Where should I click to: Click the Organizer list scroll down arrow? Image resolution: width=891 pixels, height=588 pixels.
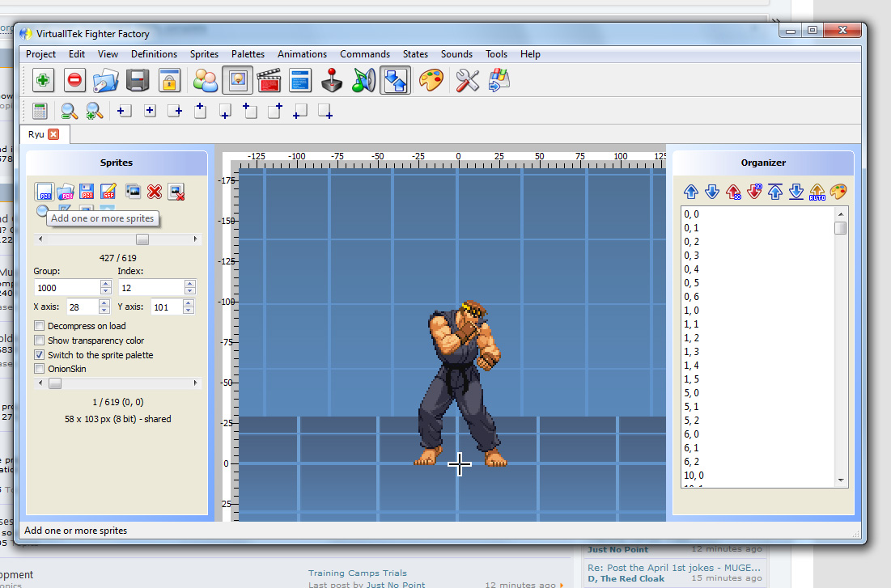841,480
